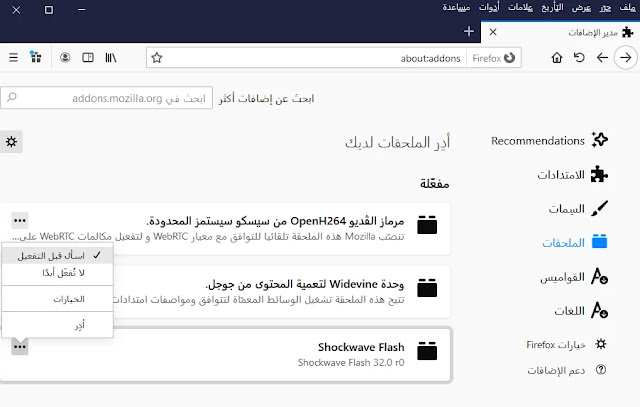Viewport: 640px width, 407px height.
Task: Click the Widevine plugin icon
Action: (x=427, y=287)
